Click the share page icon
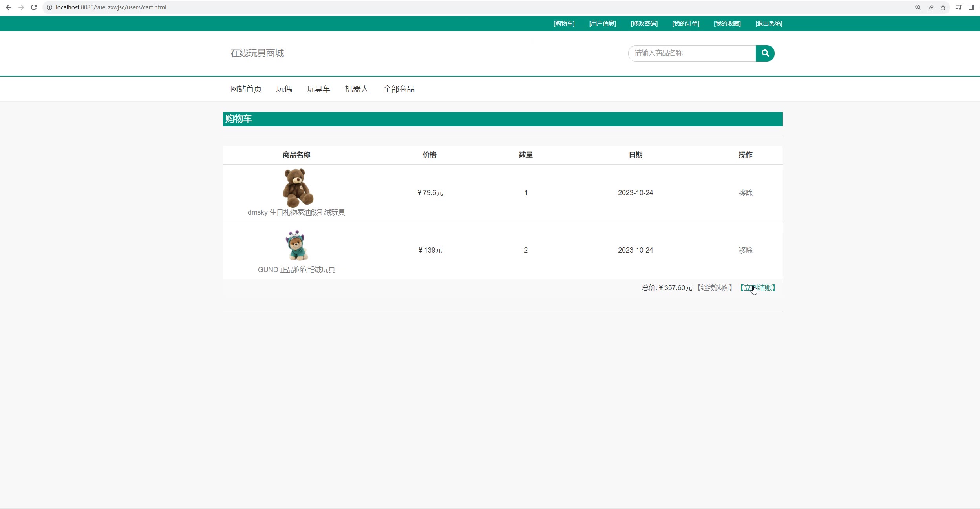Screen dimensions: 980x509 (x=930, y=7)
